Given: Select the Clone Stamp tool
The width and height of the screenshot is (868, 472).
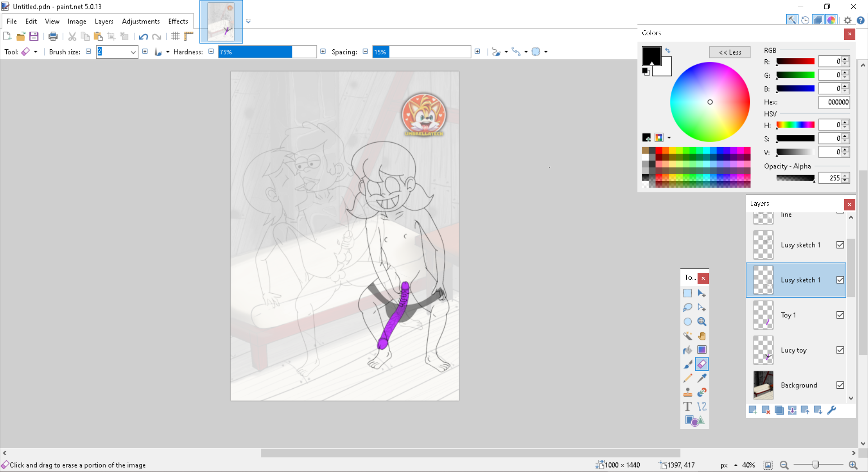Looking at the screenshot, I should [688, 392].
